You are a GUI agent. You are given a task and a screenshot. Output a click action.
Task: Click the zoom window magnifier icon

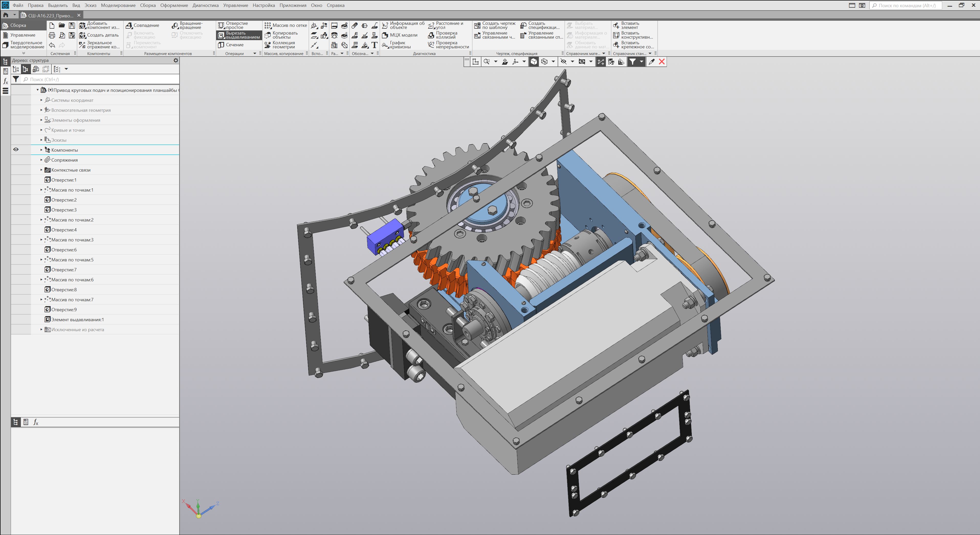pyautogui.click(x=487, y=62)
